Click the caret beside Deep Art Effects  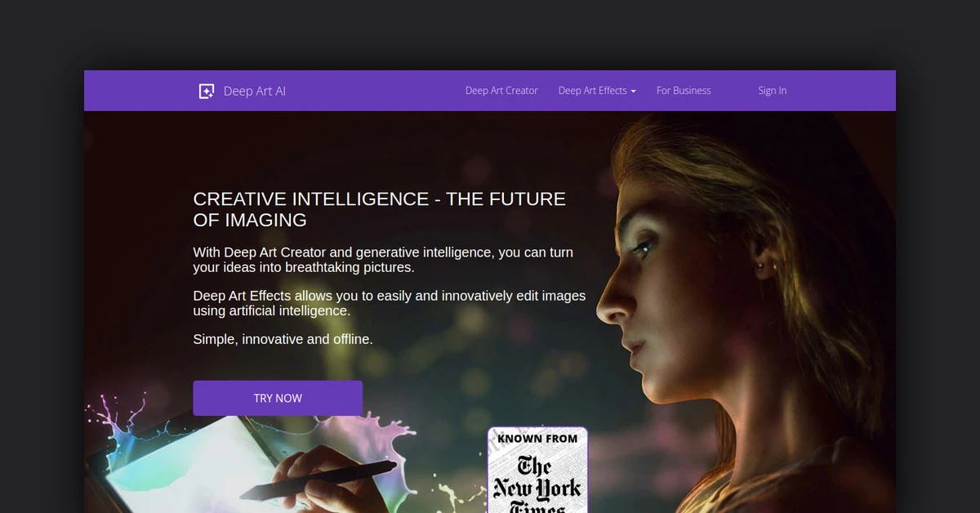(633, 91)
